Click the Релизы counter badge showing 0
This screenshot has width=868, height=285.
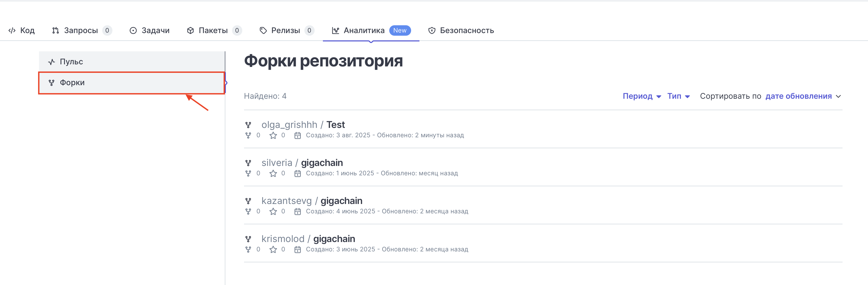pyautogui.click(x=309, y=30)
